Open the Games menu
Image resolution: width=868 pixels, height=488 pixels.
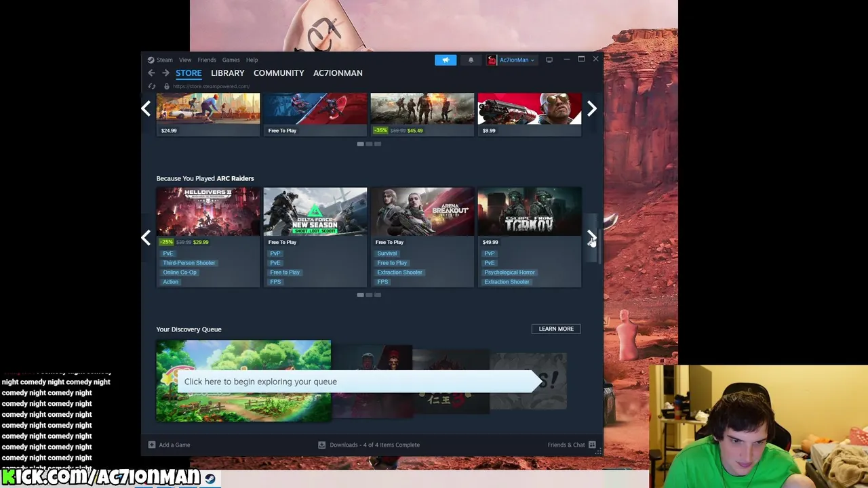coord(231,60)
